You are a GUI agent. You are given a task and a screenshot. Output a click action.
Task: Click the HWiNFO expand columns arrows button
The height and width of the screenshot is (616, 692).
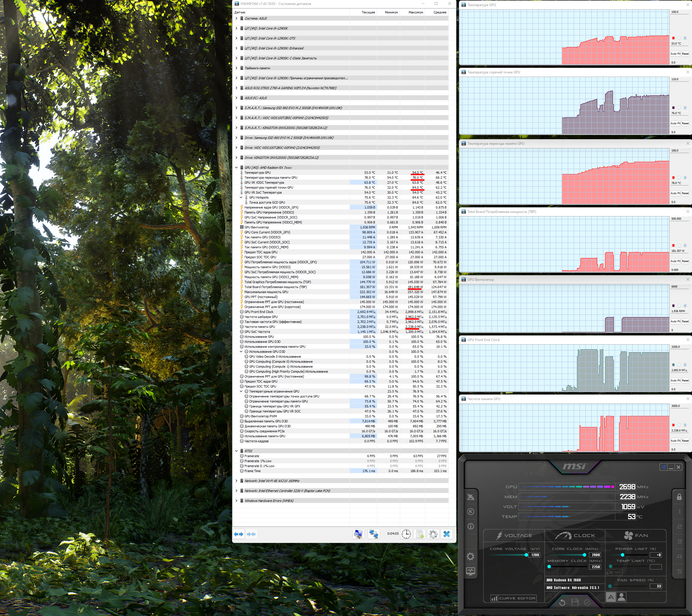[239, 534]
